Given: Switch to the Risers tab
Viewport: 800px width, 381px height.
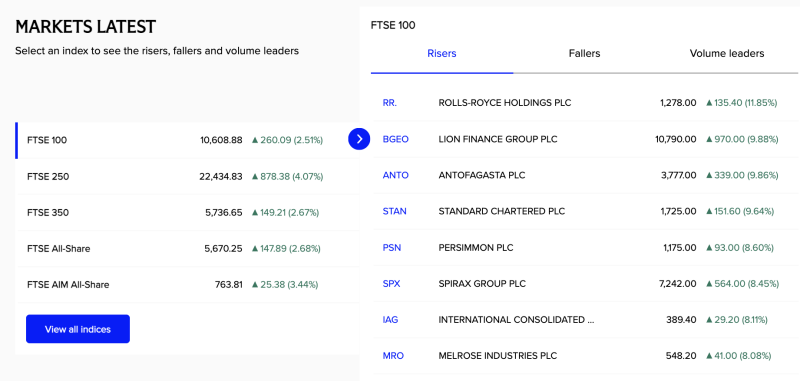Looking at the screenshot, I should [442, 54].
